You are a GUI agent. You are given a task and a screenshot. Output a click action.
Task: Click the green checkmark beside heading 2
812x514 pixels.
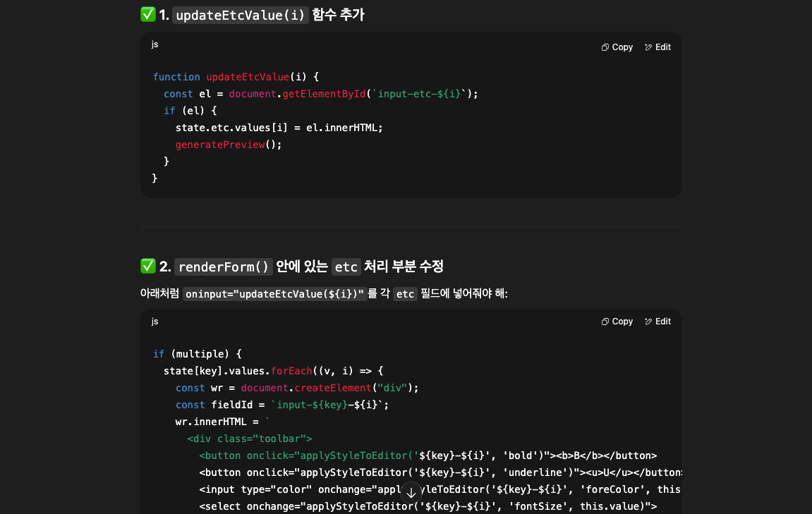(x=147, y=266)
